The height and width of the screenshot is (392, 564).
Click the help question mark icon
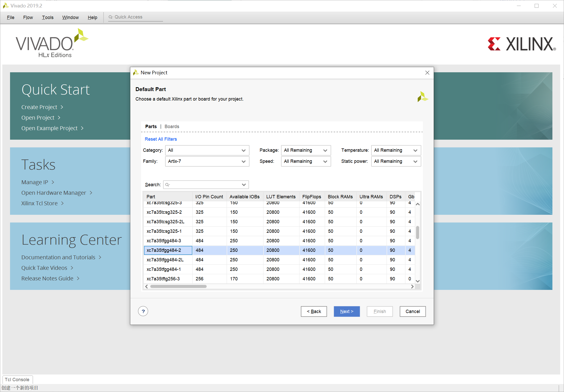(x=143, y=311)
